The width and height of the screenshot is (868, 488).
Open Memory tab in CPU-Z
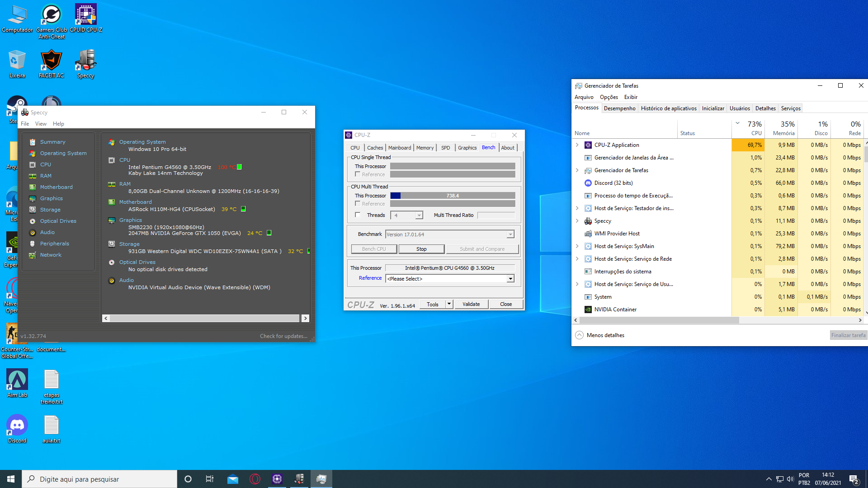click(x=425, y=148)
